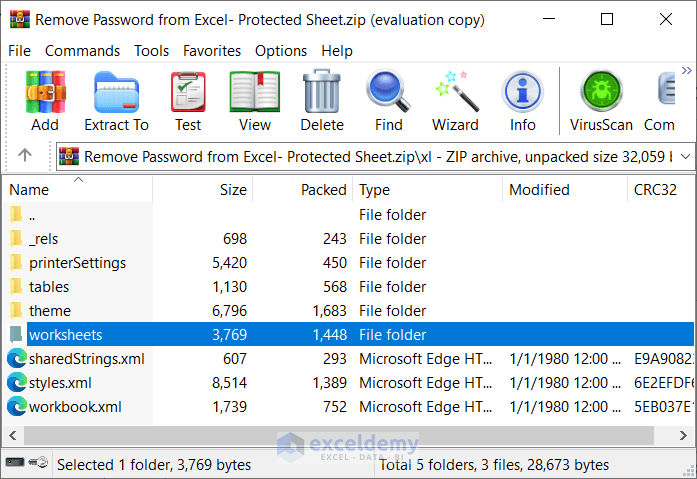Open the View file tool
This screenshot has height=479, width=697.
tap(255, 101)
